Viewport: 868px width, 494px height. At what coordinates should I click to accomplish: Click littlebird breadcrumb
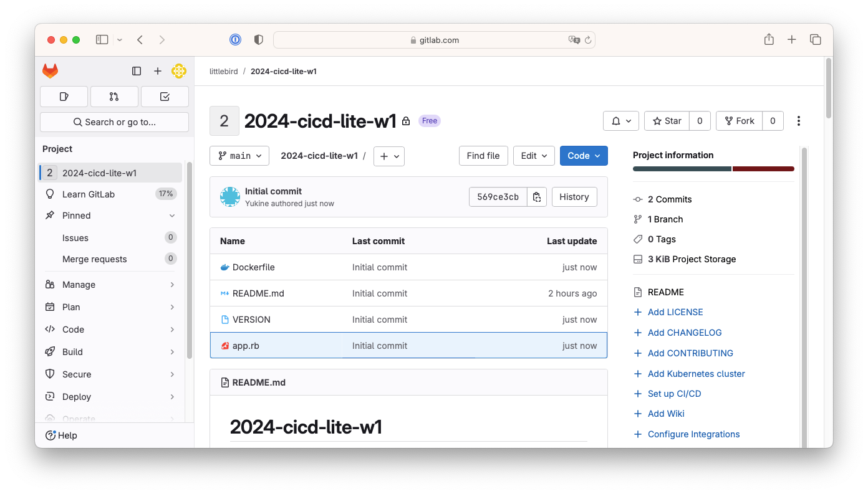coord(224,72)
